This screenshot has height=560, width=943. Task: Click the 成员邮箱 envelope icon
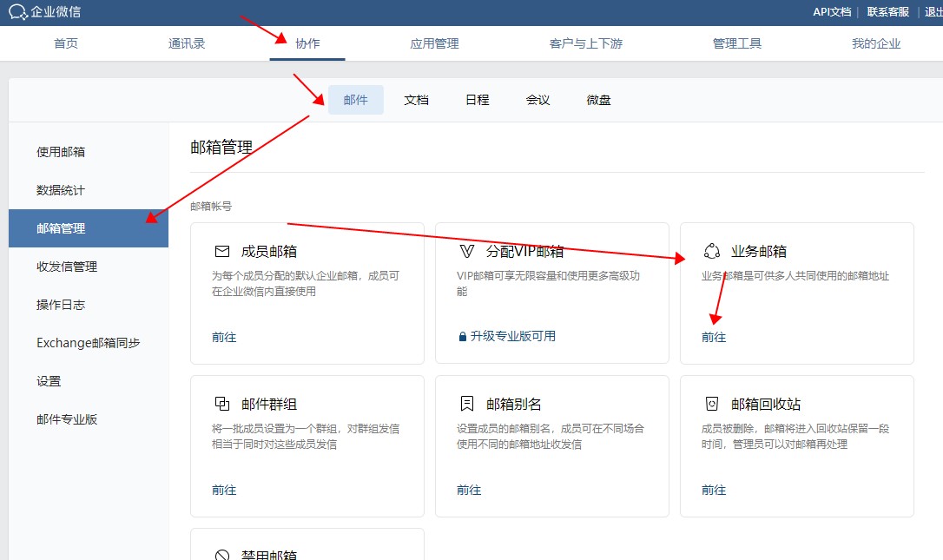(x=221, y=252)
